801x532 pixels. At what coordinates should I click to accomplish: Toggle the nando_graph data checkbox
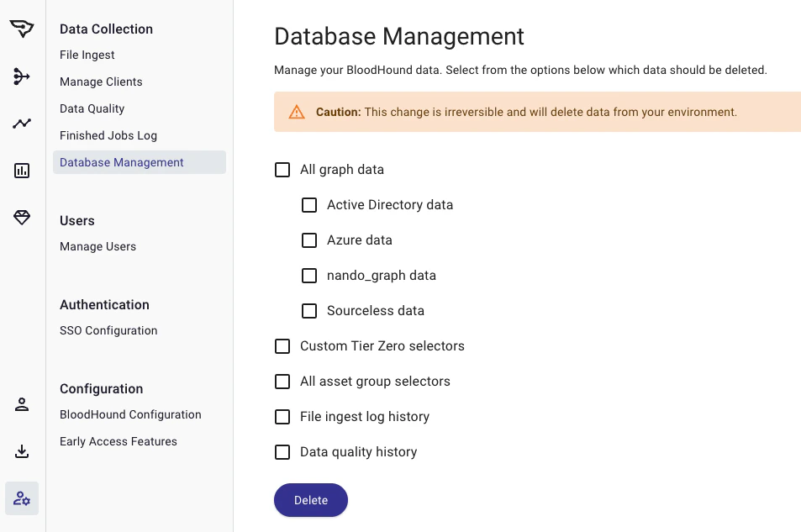pos(309,276)
